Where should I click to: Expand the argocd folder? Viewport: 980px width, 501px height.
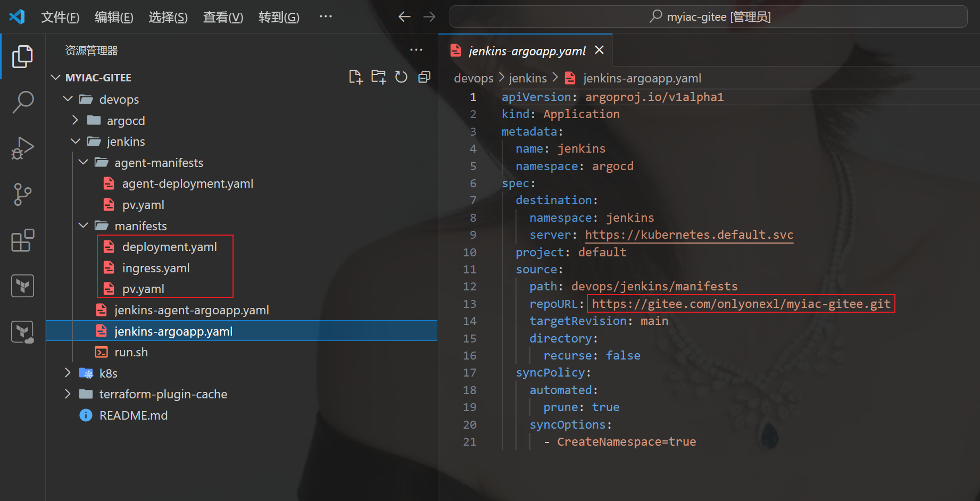(75, 120)
